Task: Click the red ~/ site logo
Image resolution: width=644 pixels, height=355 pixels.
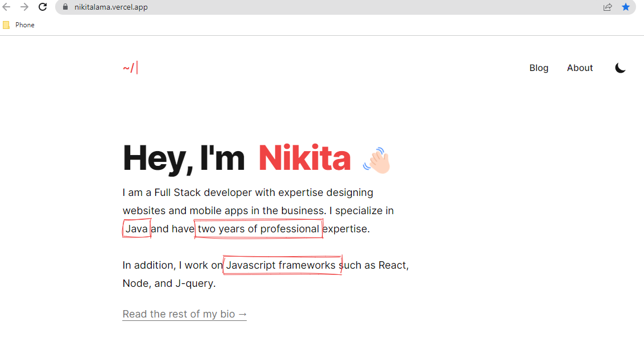Action: [130, 68]
